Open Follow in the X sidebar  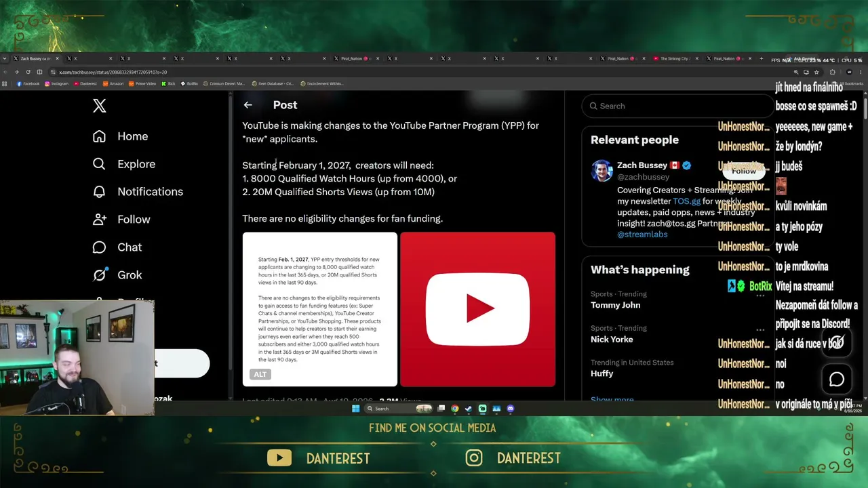[x=121, y=220]
